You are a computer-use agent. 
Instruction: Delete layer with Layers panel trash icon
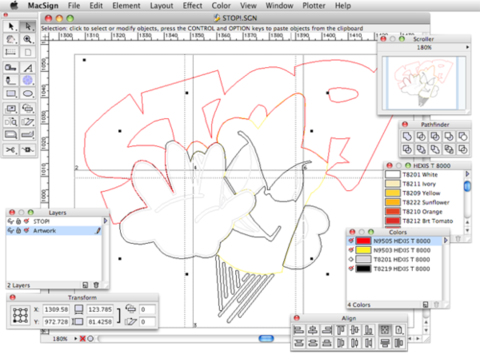(x=96, y=285)
